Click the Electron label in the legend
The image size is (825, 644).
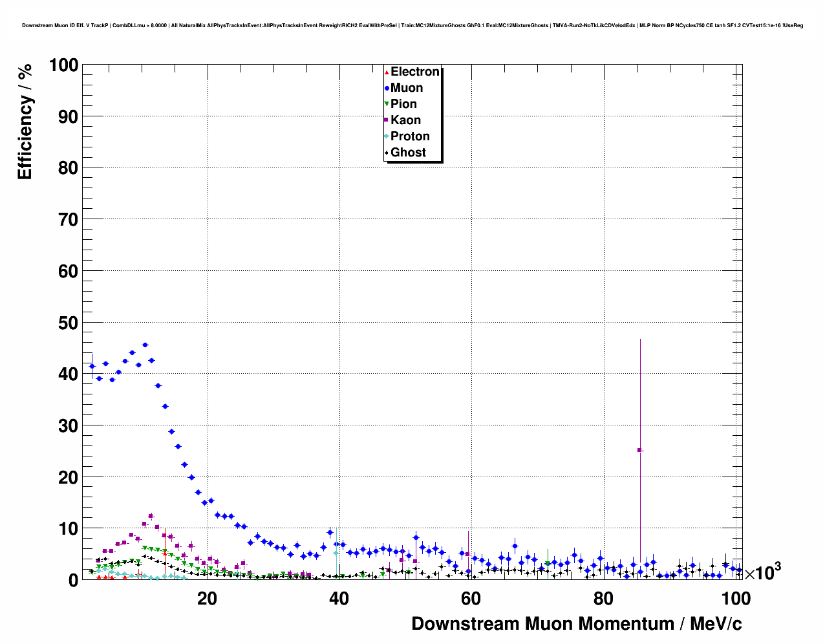pyautogui.click(x=414, y=72)
